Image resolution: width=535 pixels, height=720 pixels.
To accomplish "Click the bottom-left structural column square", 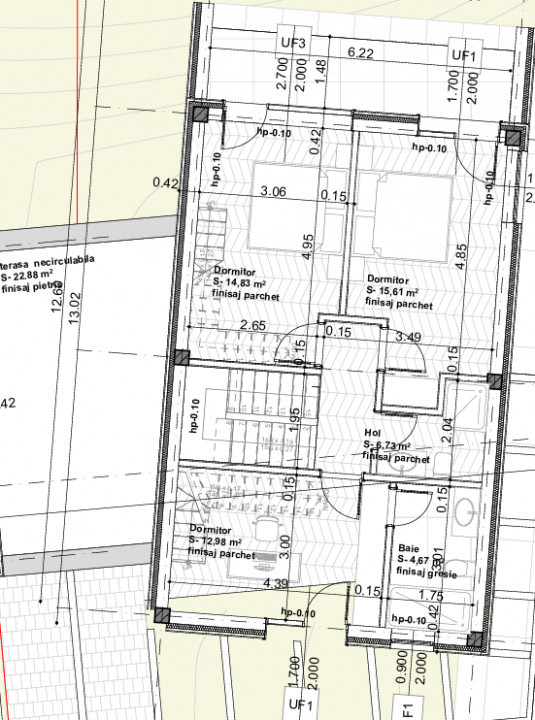I will click(x=161, y=615).
